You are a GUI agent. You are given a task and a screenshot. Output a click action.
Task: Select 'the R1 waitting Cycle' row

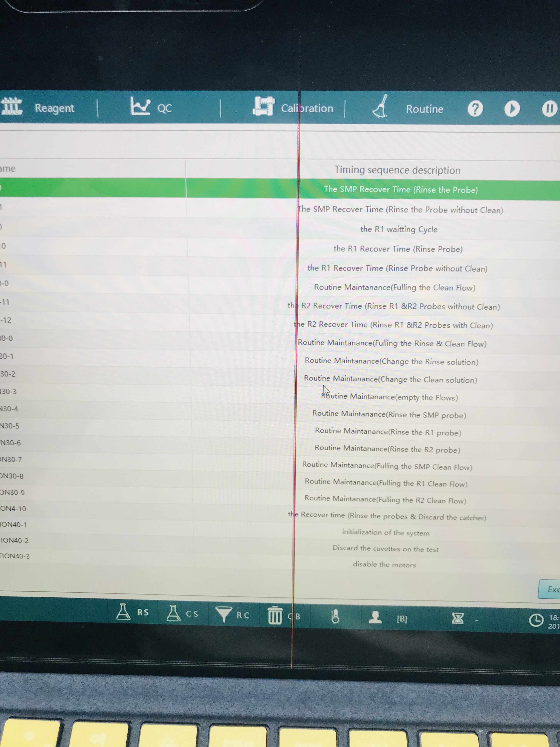point(399,229)
